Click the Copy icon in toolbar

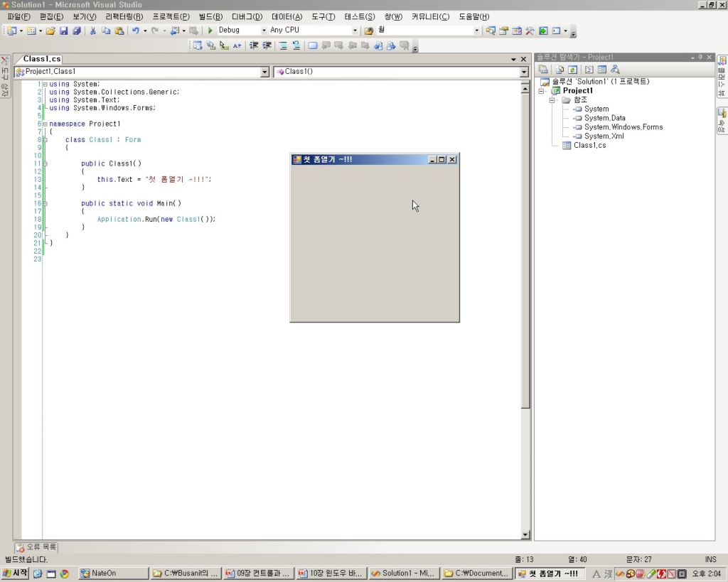(106, 31)
